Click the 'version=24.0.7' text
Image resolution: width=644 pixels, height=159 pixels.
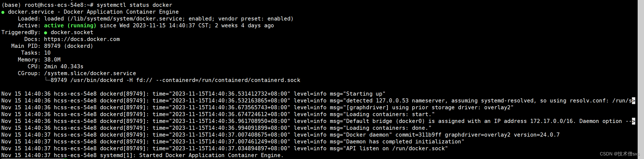point(537,135)
